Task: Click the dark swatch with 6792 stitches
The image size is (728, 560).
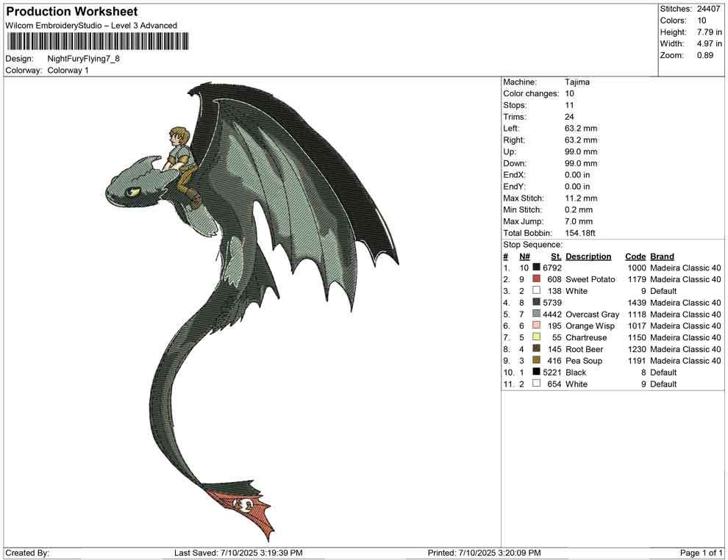Action: [x=536, y=268]
